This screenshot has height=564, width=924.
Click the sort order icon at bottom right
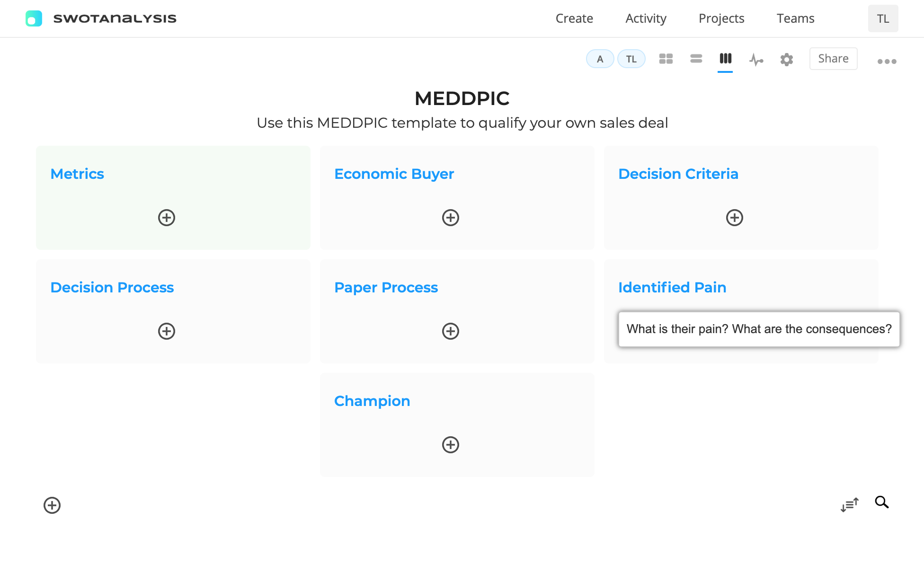tap(850, 504)
